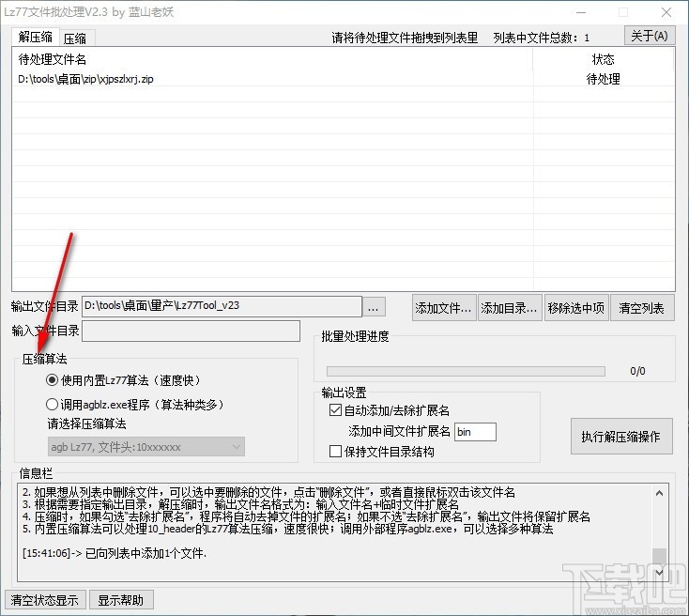Click 添加目录... button

tap(510, 308)
